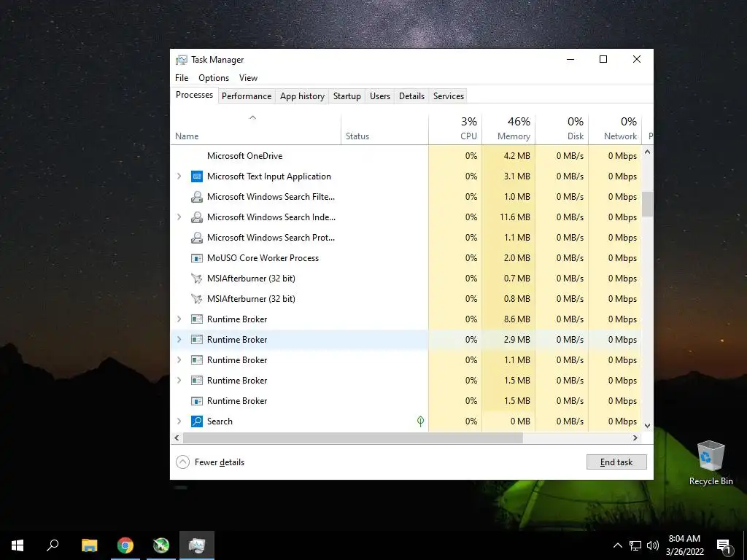The width and height of the screenshot is (747, 560).
Task: Click the taskbar clock showing 8:04 AM
Action: 684,545
